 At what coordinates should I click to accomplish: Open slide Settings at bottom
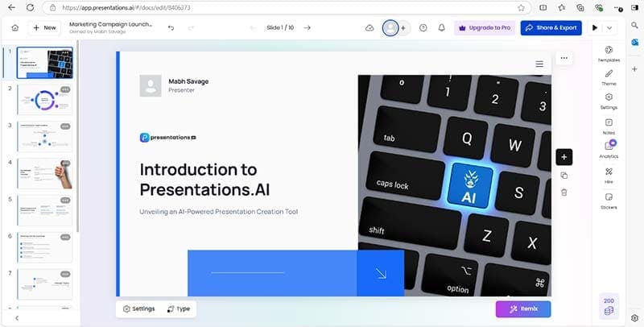[x=139, y=309]
